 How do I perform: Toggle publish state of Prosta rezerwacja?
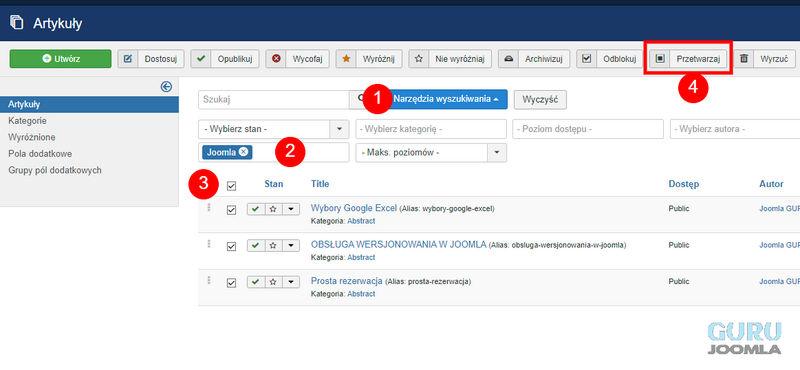coord(256,282)
